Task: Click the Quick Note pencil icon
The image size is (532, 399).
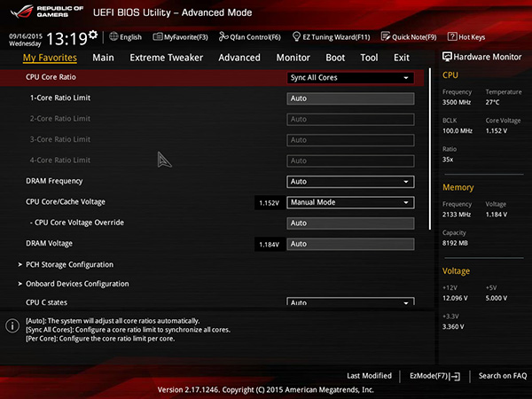Action: [x=386, y=36]
